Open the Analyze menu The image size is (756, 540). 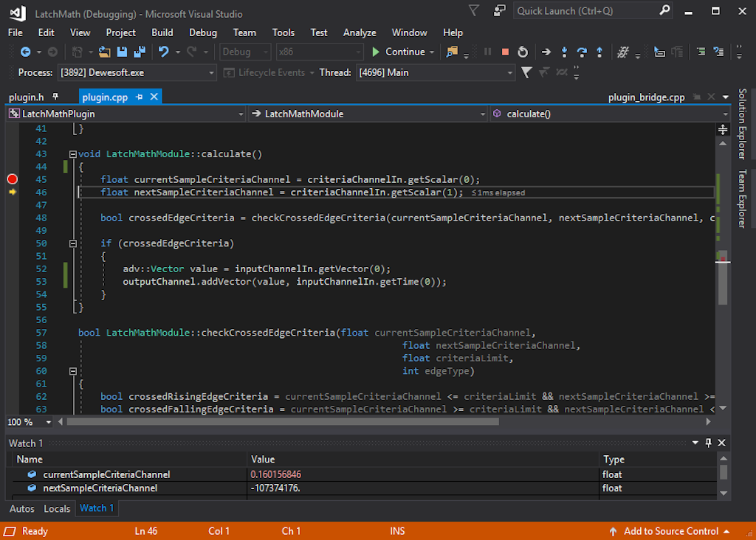click(x=360, y=32)
